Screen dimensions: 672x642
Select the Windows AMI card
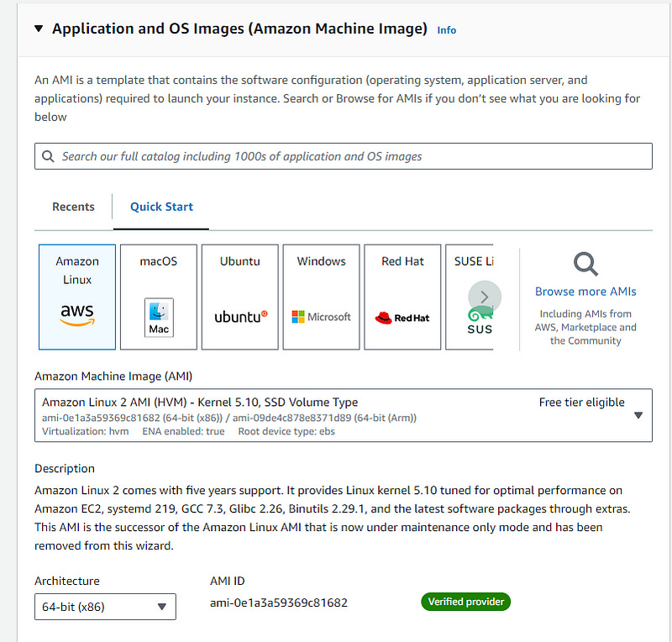[x=322, y=297]
